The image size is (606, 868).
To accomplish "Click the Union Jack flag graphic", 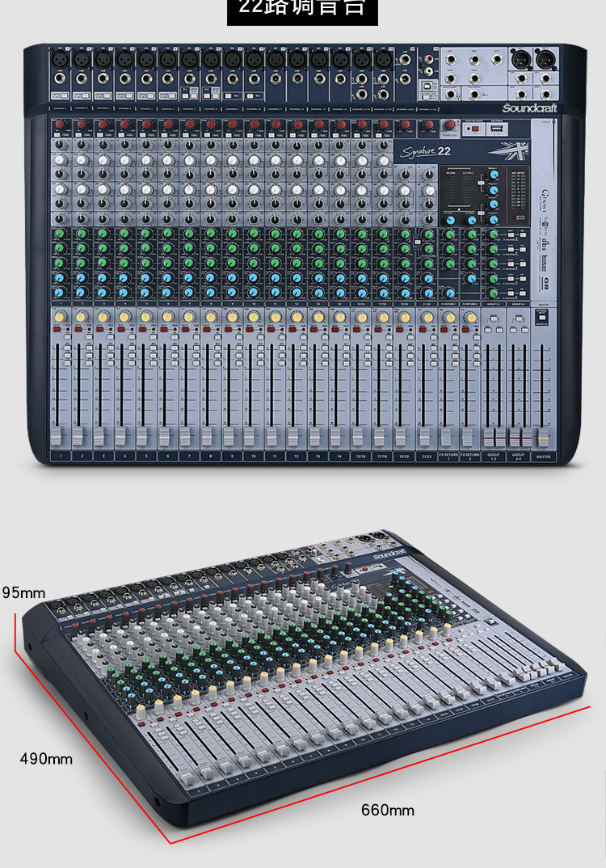I will pos(508,150).
